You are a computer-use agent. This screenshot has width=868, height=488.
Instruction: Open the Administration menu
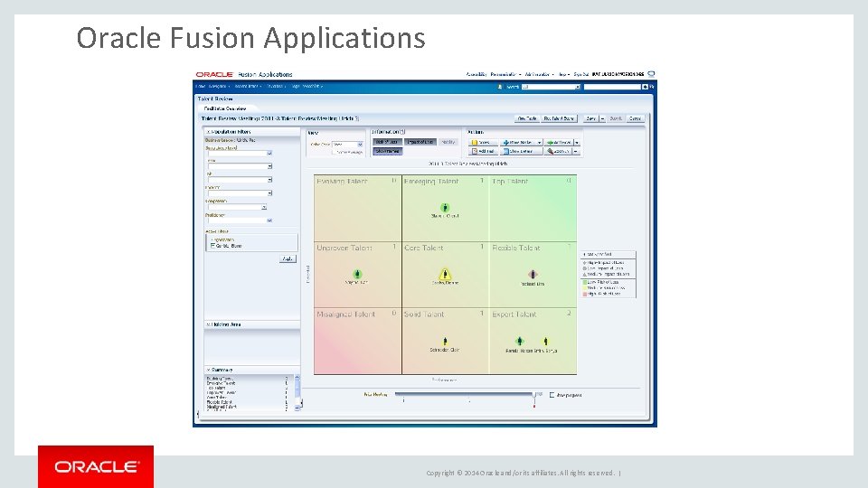[x=540, y=74]
